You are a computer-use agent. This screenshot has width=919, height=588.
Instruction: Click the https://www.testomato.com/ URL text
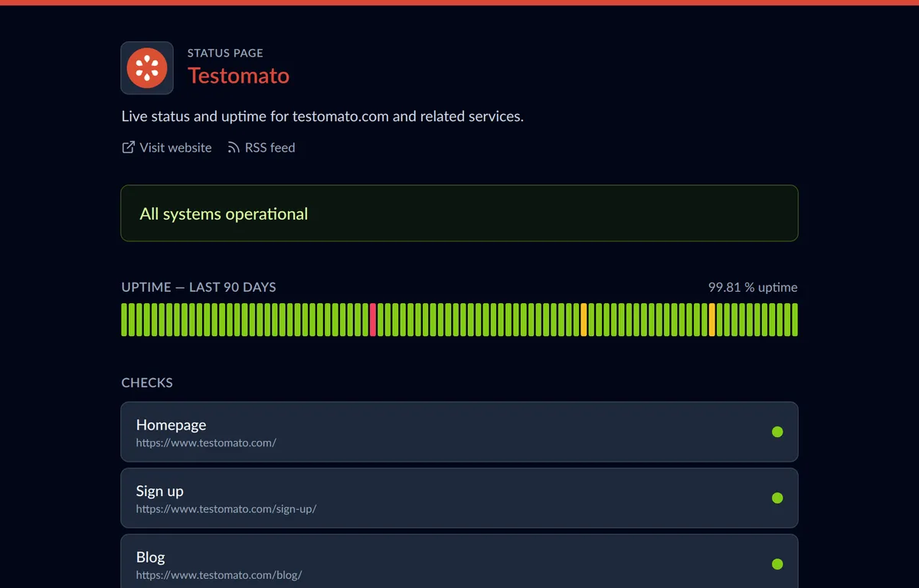(206, 443)
